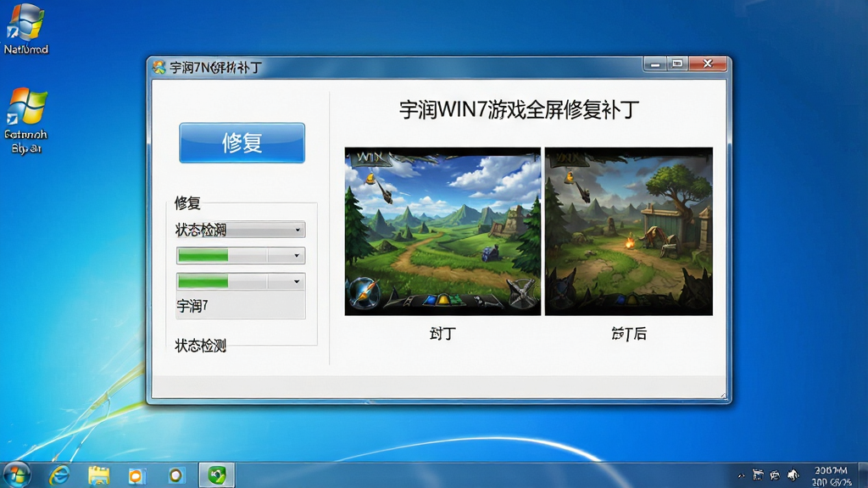
Task: Open the second desktop shortcut icon
Action: pos(25,120)
